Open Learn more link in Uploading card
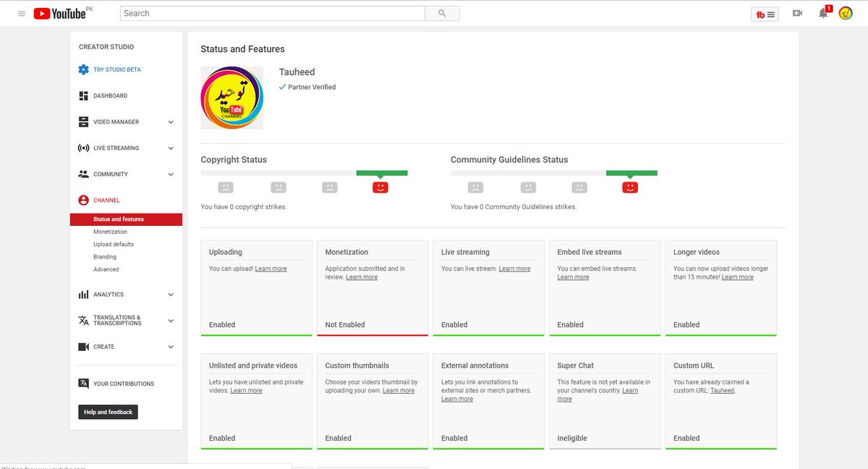Viewport: 868px width, 469px height. pyautogui.click(x=271, y=269)
